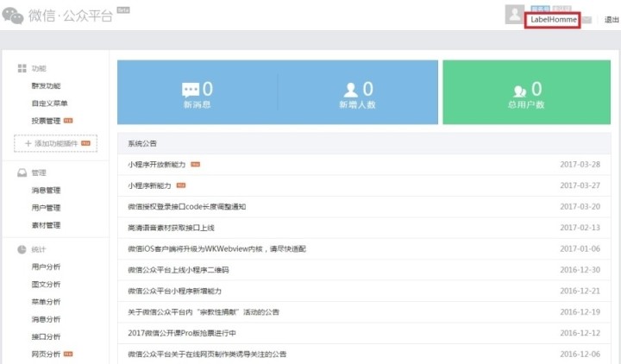This screenshot has width=621, height=364.
Task: Click the LabelHomme account name
Action: (x=553, y=20)
